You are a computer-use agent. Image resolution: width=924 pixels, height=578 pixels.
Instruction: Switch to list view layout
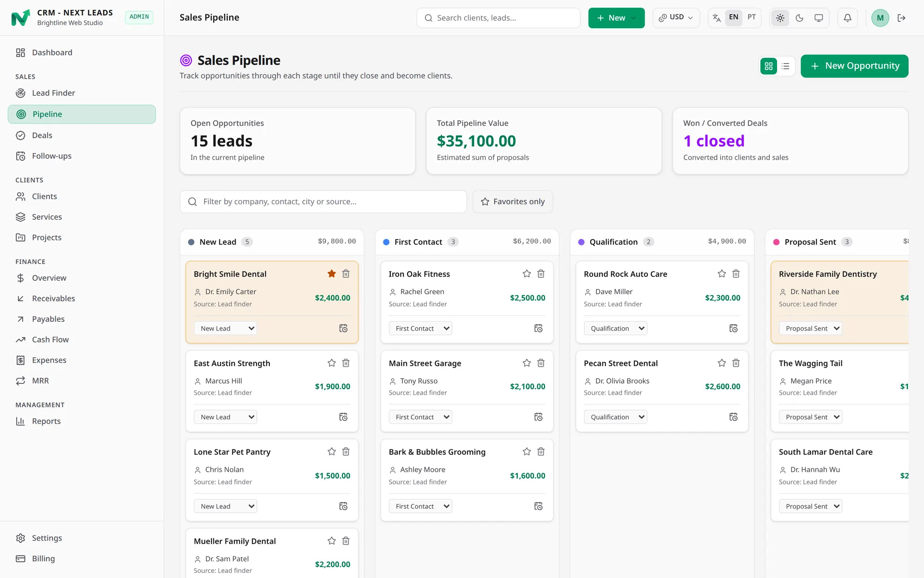785,66
